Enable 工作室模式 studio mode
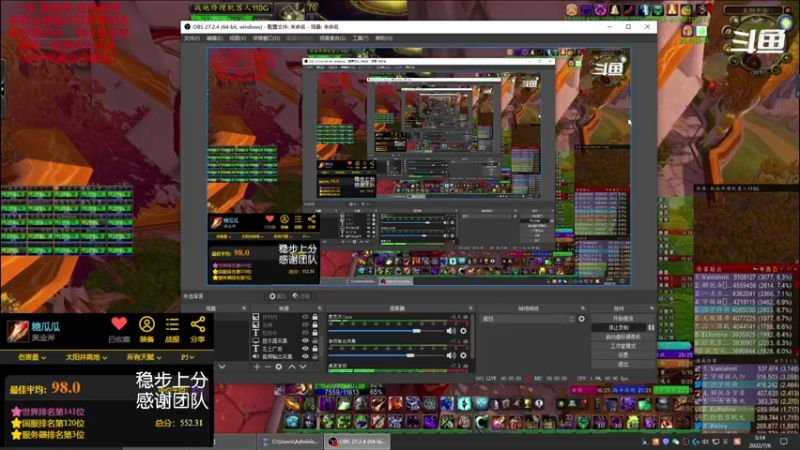This screenshot has width=800, height=450. (x=623, y=346)
